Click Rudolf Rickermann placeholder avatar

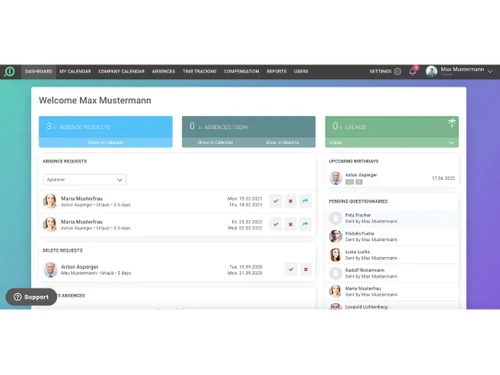pos(335,273)
